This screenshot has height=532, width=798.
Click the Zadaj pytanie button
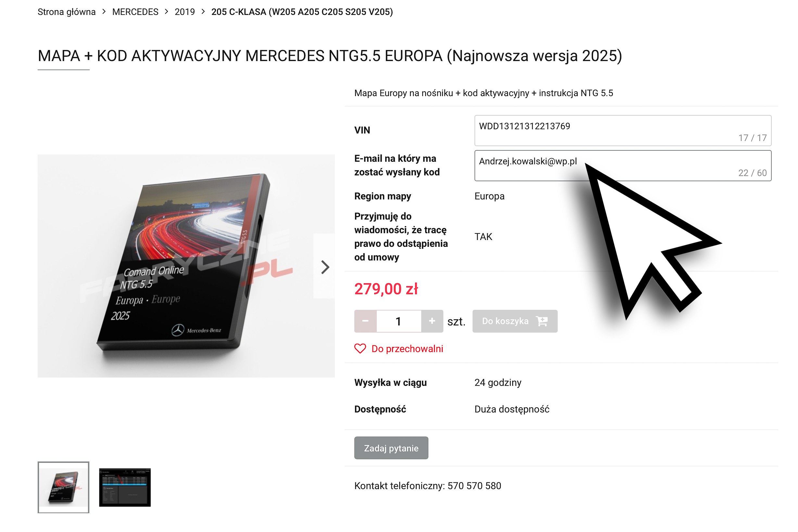click(x=391, y=448)
